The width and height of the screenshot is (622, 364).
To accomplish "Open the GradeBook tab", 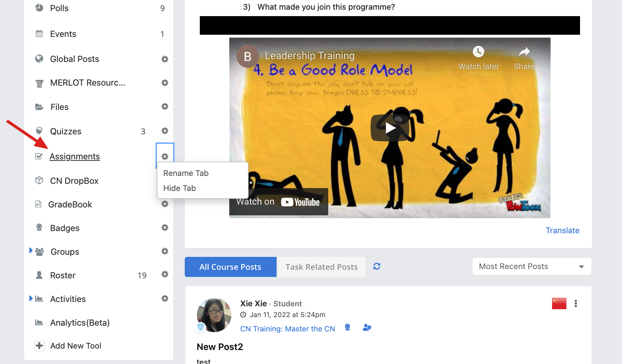I will tap(70, 205).
